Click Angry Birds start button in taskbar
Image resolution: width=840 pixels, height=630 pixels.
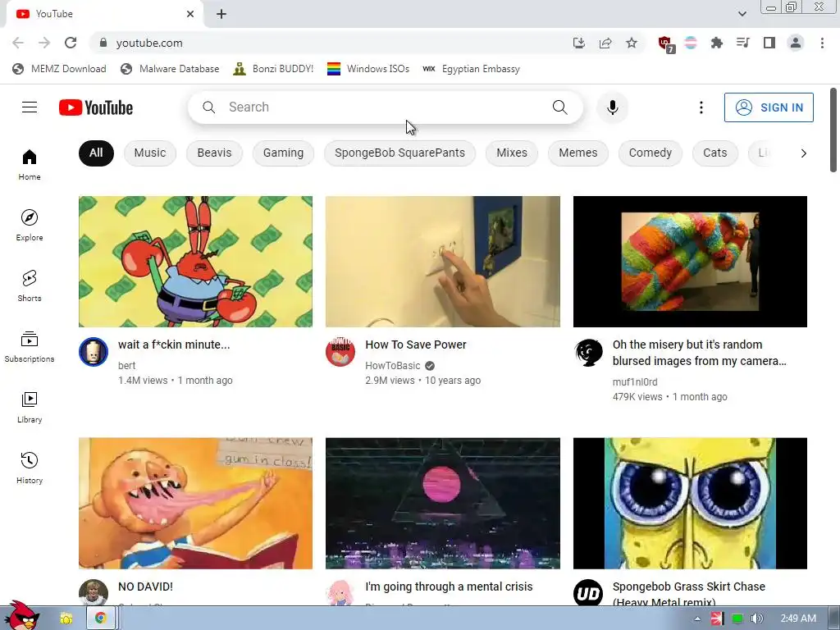point(21,616)
